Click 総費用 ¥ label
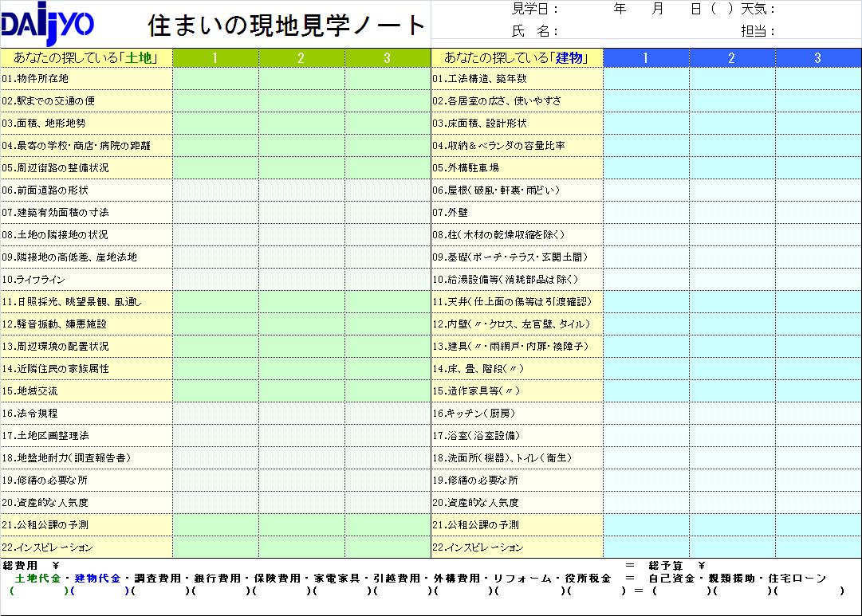 [31, 566]
